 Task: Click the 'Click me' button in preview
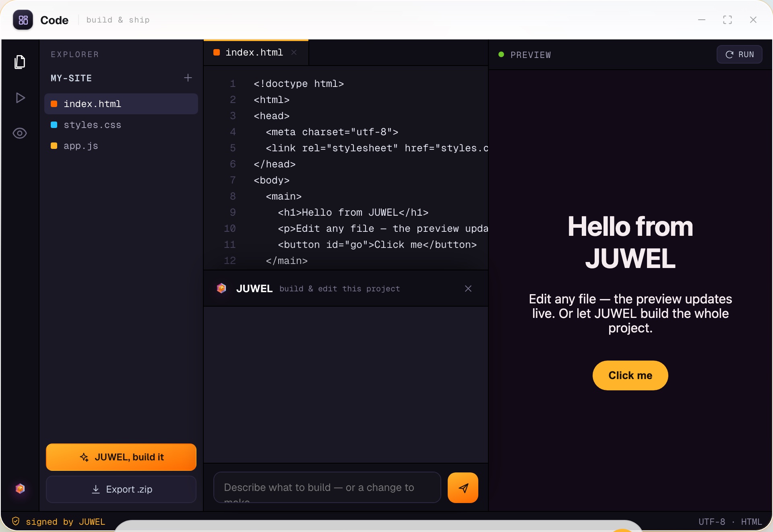pyautogui.click(x=630, y=375)
